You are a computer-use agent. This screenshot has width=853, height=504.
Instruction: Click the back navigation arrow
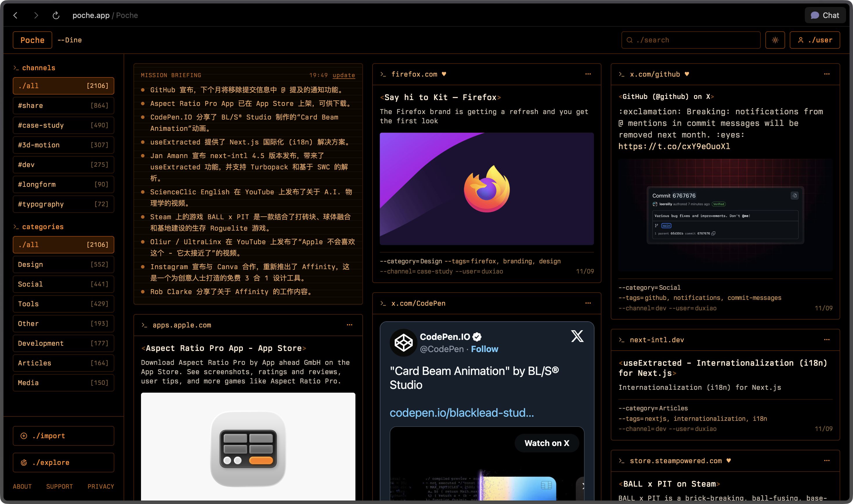tap(16, 15)
